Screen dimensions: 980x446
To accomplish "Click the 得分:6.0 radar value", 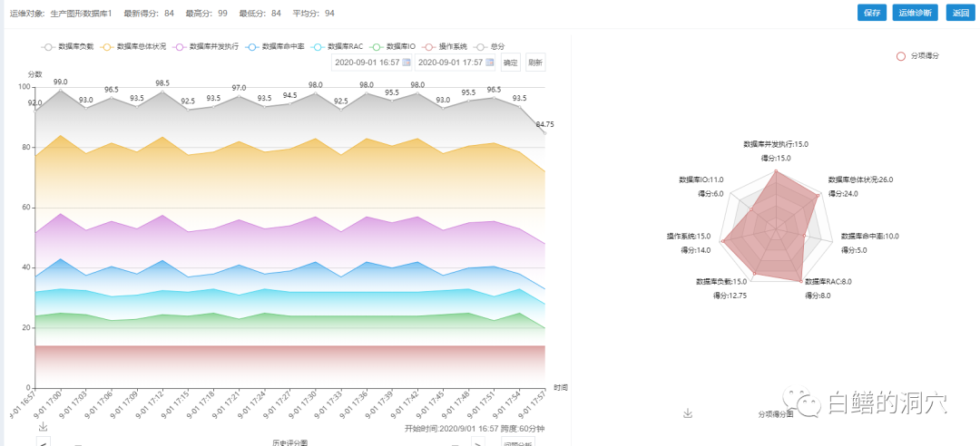I will [x=710, y=194].
